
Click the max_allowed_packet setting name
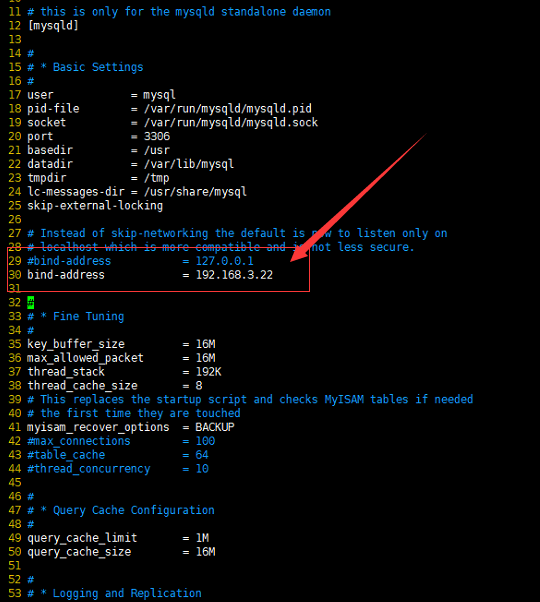85,358
